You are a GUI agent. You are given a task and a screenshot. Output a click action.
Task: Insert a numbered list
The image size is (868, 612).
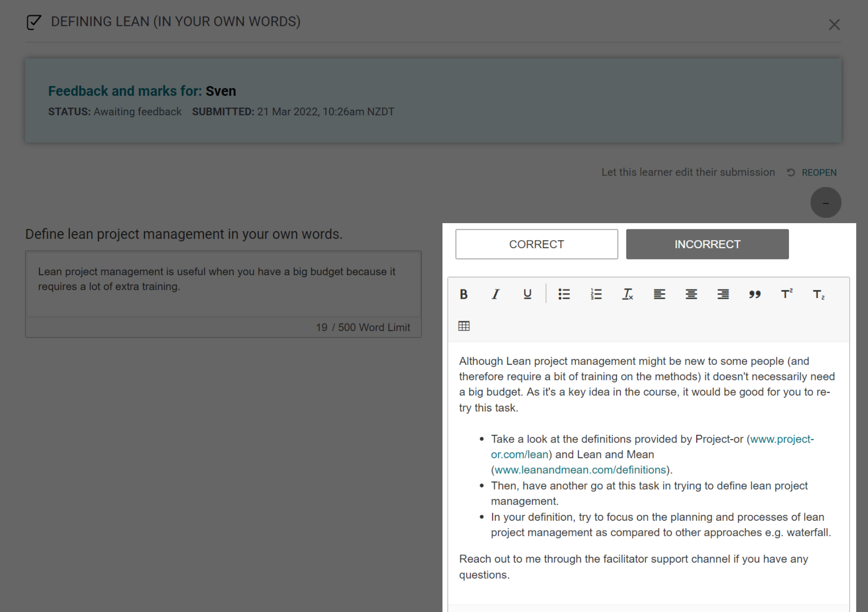[x=596, y=294]
